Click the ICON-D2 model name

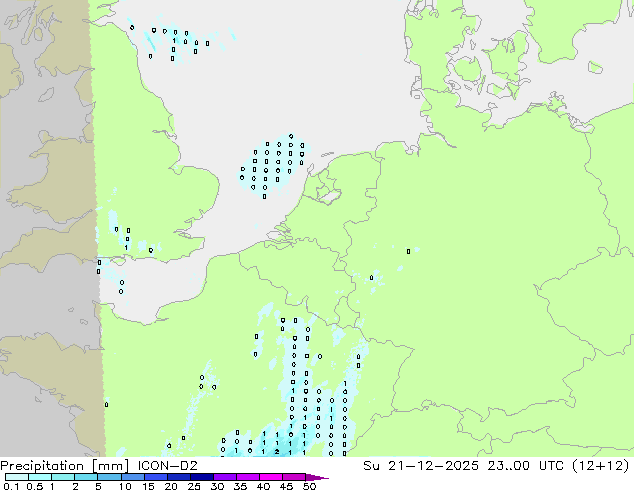point(167,466)
